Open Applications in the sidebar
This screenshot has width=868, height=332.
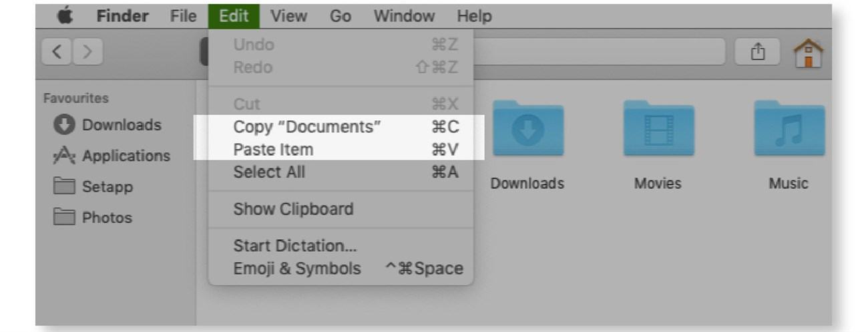click(111, 156)
